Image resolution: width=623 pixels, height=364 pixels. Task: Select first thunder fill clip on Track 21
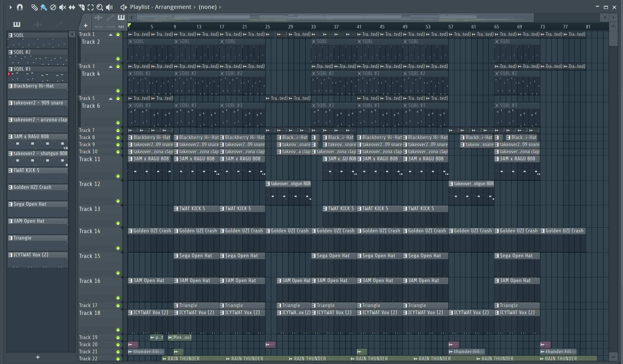(146, 352)
